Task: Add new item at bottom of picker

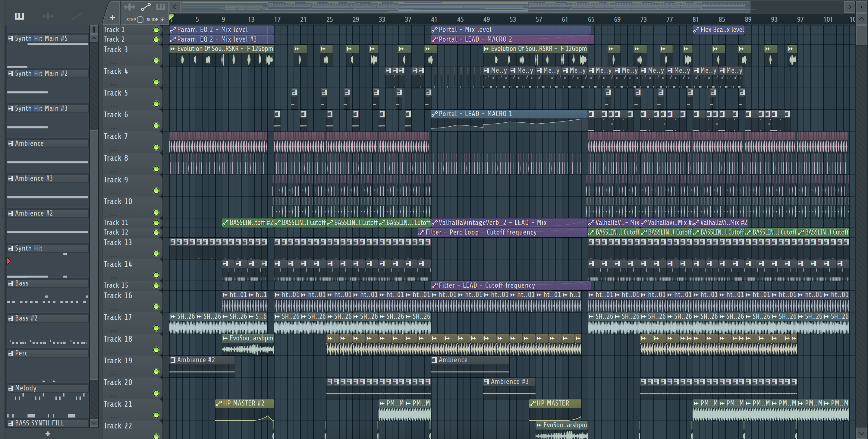Action: [48, 434]
